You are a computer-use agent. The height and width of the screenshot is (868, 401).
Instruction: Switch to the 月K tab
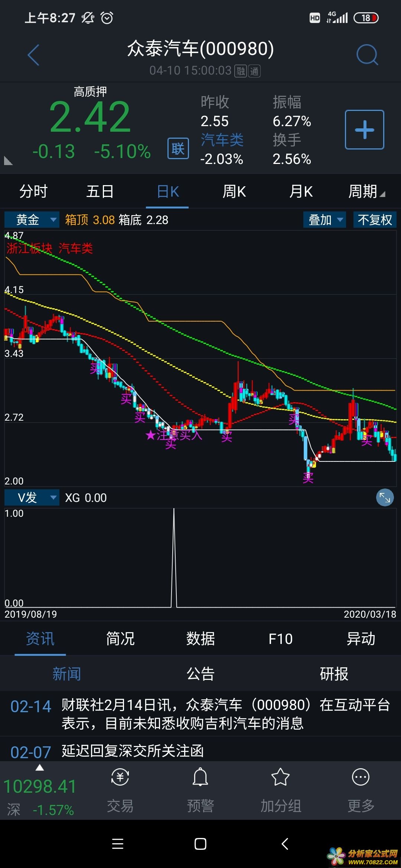(301, 192)
